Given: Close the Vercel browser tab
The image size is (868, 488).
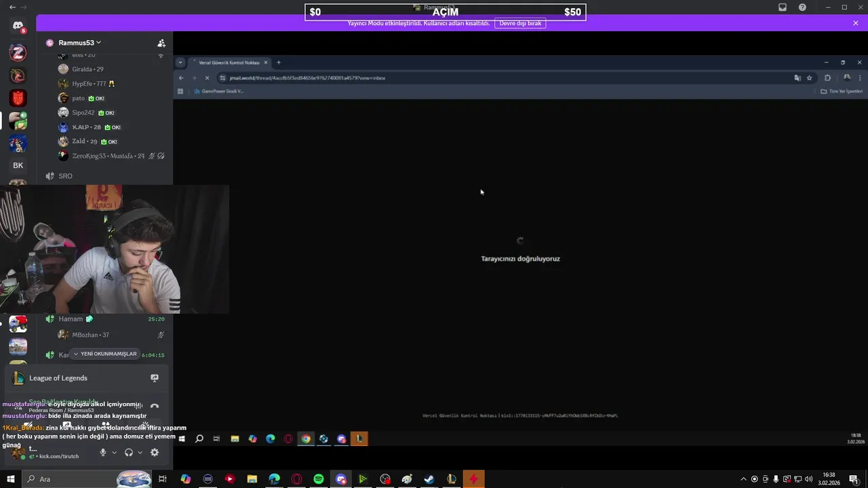Looking at the screenshot, I should (266, 62).
